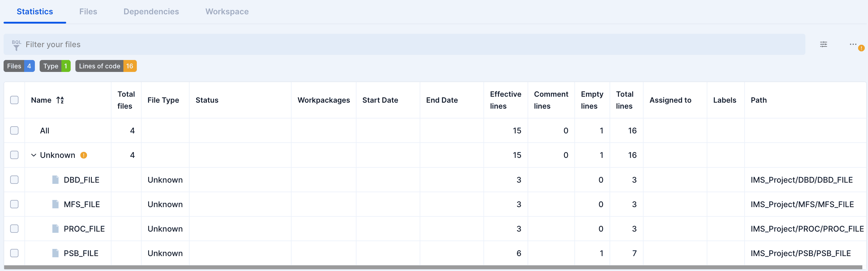868x271 pixels.
Task: Click the BQL filter funnel icon
Action: [16, 45]
